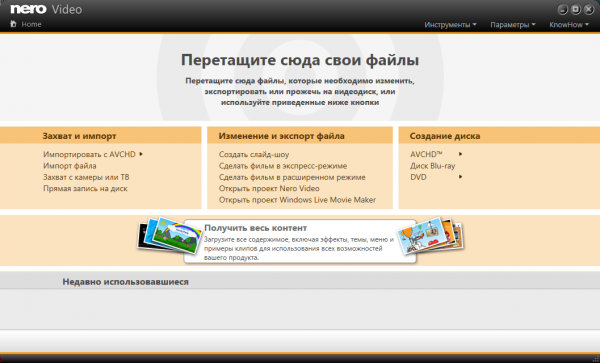Select Сделать фильм в экспресс-режиме
The image size is (600, 363).
pos(283,166)
